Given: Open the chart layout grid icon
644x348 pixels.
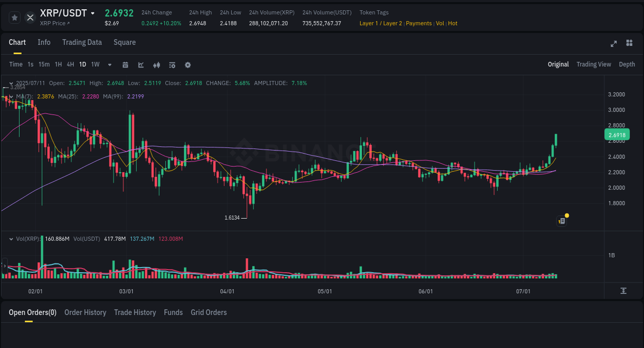Looking at the screenshot, I should pyautogui.click(x=629, y=44).
